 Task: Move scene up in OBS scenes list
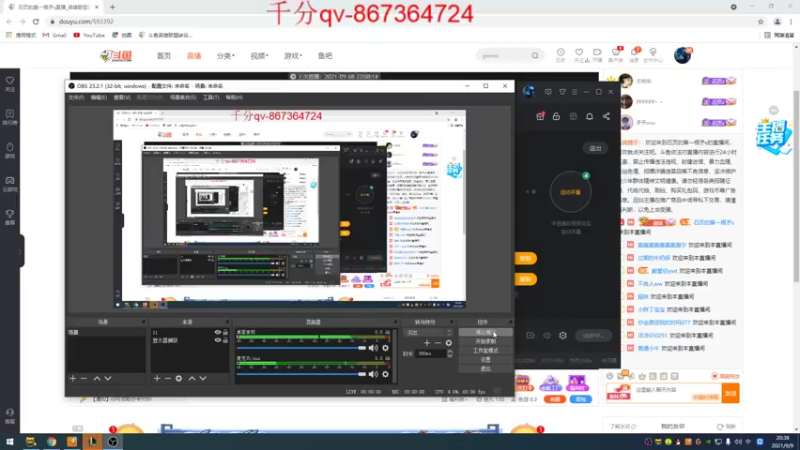click(97, 379)
